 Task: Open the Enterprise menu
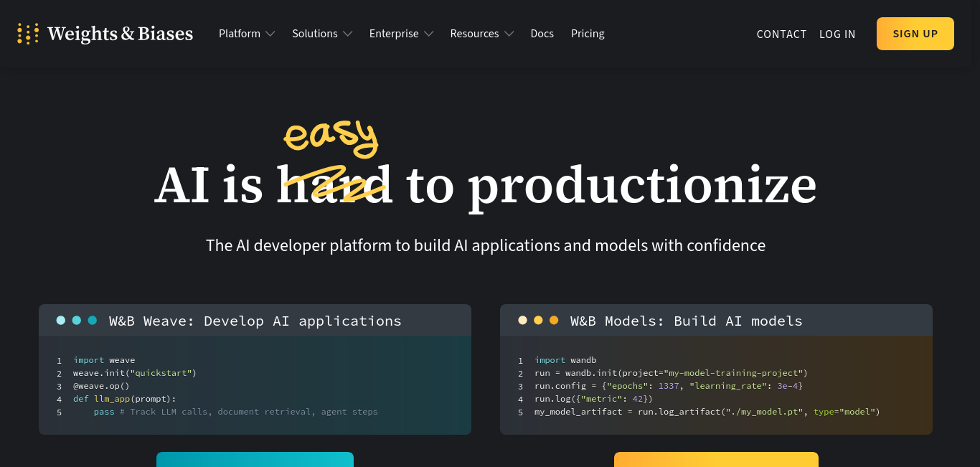394,34
